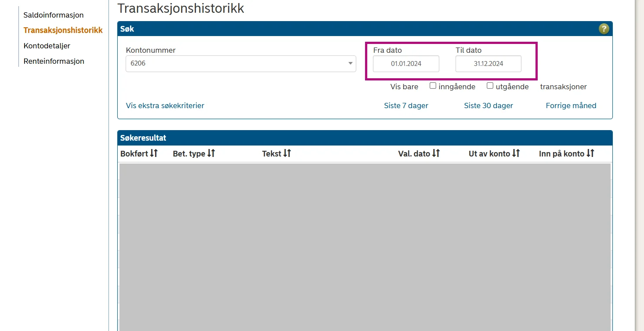The height and width of the screenshot is (331, 644).
Task: Expand Vis ekstra søkekriterier
Action: coord(165,105)
